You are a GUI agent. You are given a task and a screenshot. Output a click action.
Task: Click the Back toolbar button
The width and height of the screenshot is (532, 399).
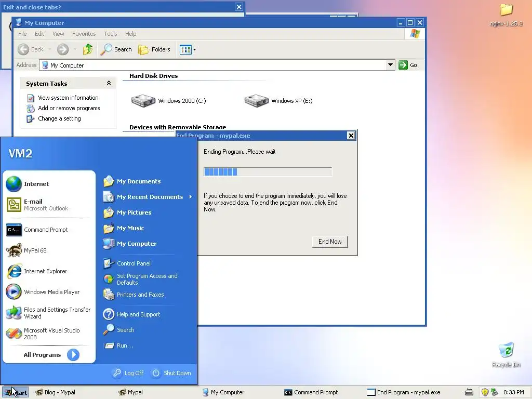coord(31,49)
